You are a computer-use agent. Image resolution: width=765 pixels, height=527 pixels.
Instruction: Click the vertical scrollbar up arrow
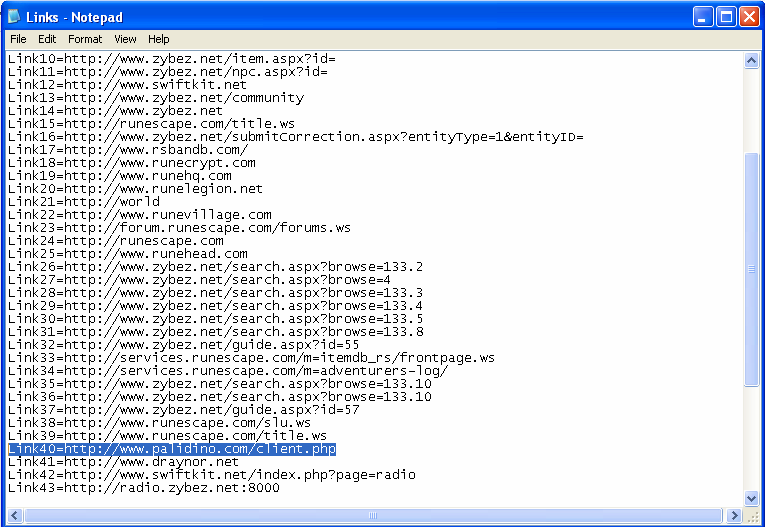pos(752,60)
